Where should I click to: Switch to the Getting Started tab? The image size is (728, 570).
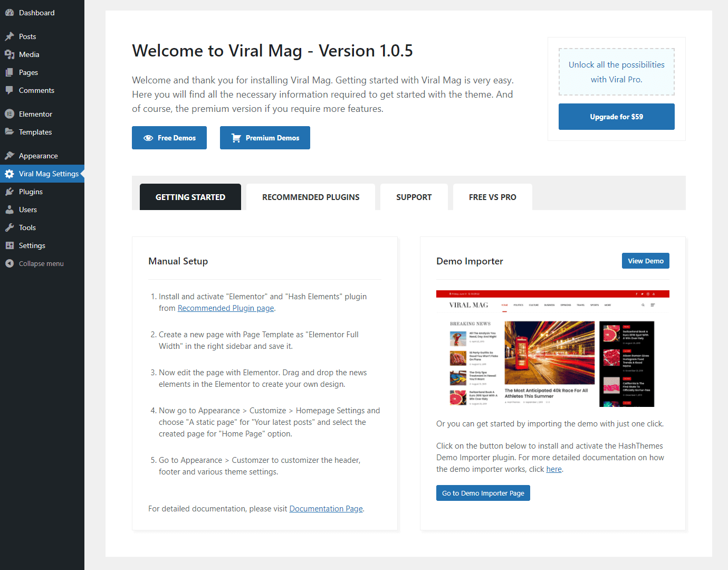coord(190,197)
